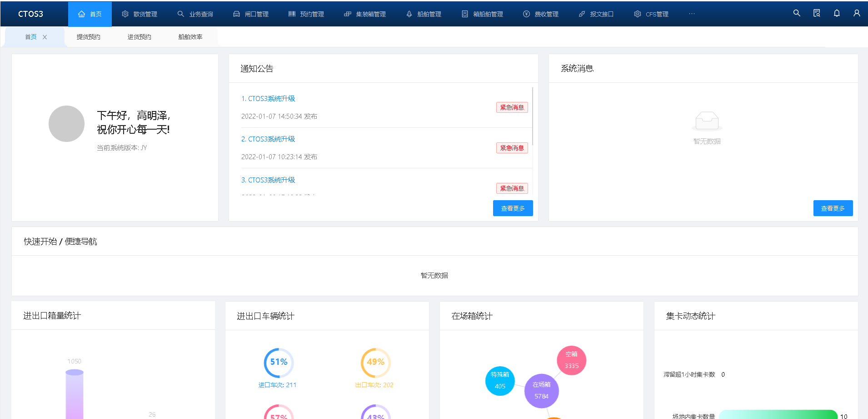This screenshot has height=419, width=868.
Task: Click 查看更多 in 通知公告 panel
Action: point(513,208)
